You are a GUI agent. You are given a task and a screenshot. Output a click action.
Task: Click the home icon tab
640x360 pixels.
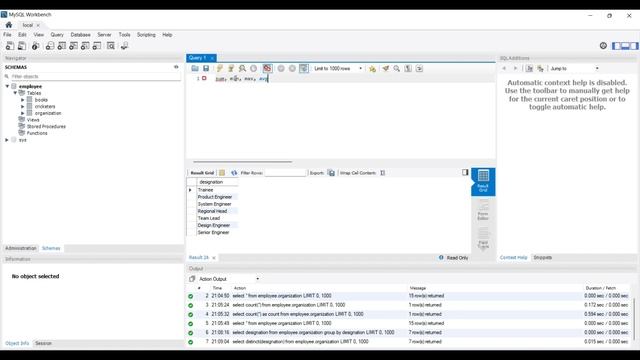point(9,25)
